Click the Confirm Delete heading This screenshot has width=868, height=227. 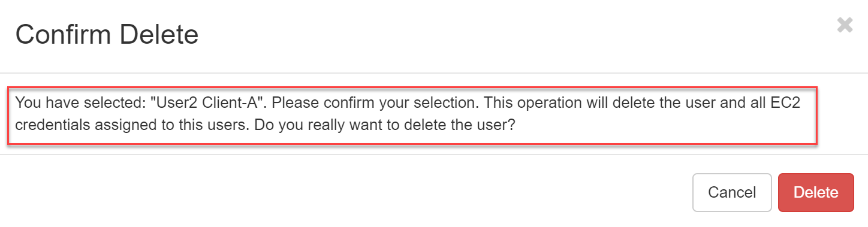107,35
